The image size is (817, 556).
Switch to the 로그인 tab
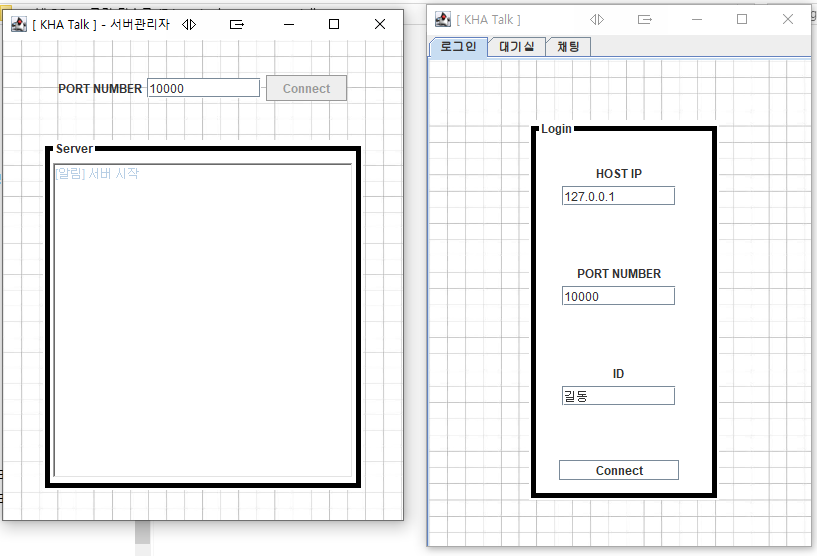[459, 46]
